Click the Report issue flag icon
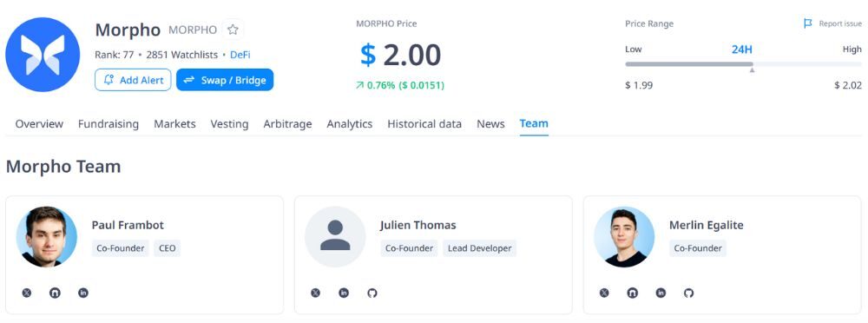868x323 pixels. pos(807,23)
